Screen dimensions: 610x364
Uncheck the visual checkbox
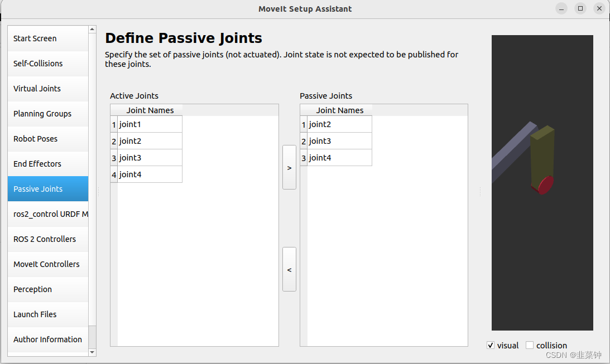pos(491,345)
